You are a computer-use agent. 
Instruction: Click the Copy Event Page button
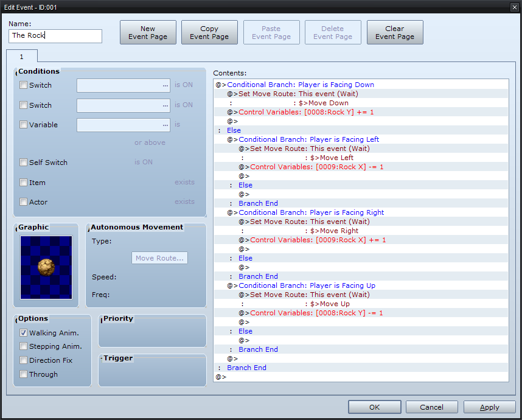[209, 32]
